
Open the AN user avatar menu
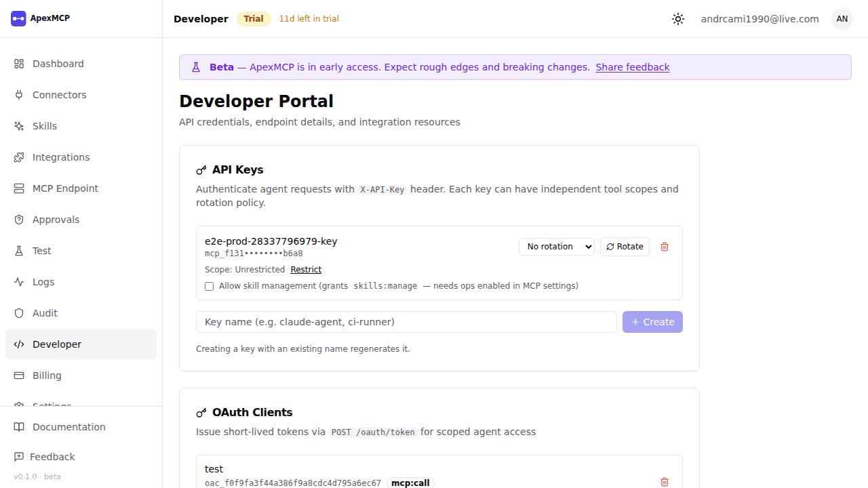pyautogui.click(x=842, y=19)
